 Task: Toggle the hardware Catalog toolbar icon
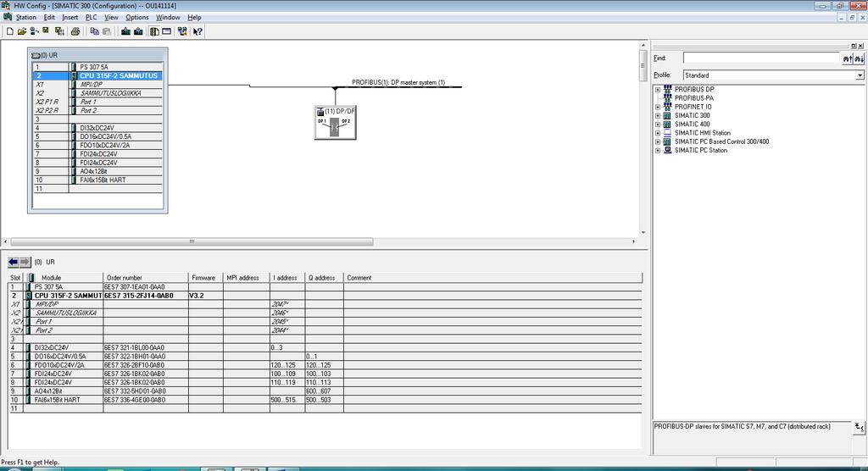coord(154,31)
